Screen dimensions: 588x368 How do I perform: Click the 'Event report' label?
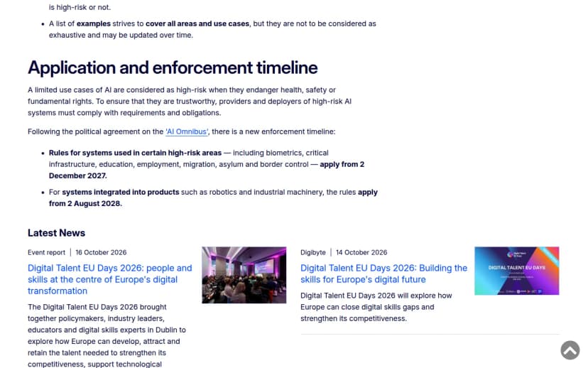46,252
